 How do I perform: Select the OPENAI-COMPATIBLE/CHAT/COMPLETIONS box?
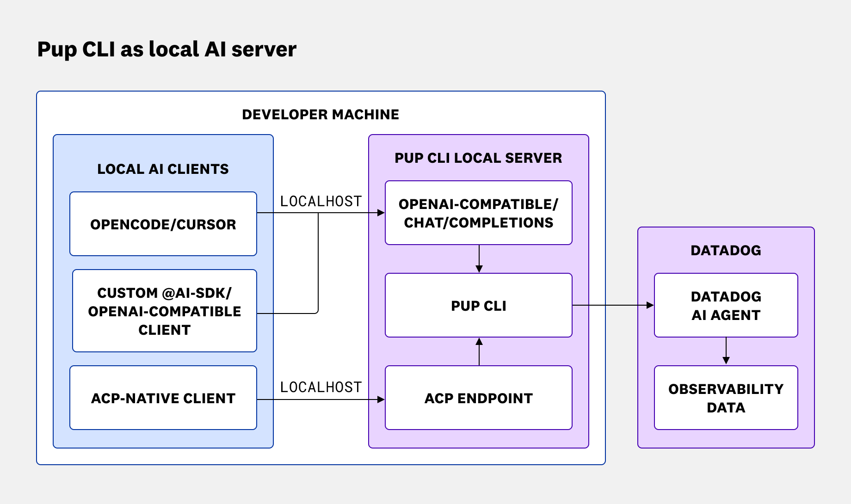coord(479,213)
